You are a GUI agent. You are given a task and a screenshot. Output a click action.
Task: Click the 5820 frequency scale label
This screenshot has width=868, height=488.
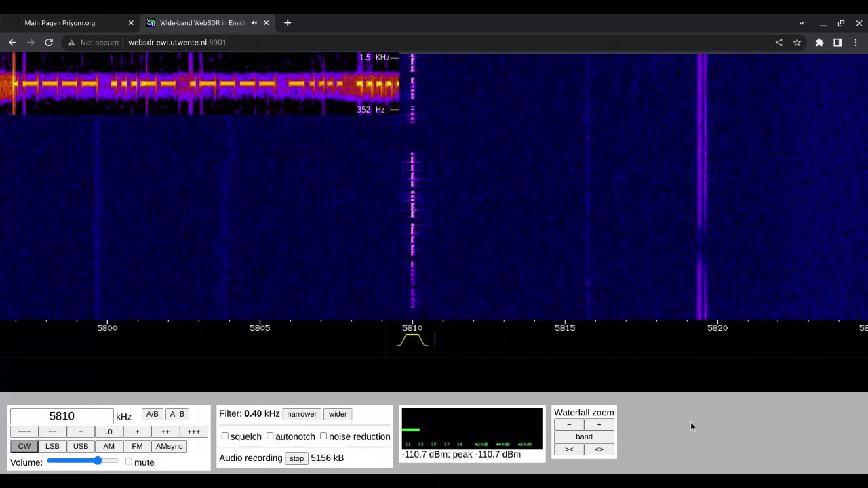717,328
